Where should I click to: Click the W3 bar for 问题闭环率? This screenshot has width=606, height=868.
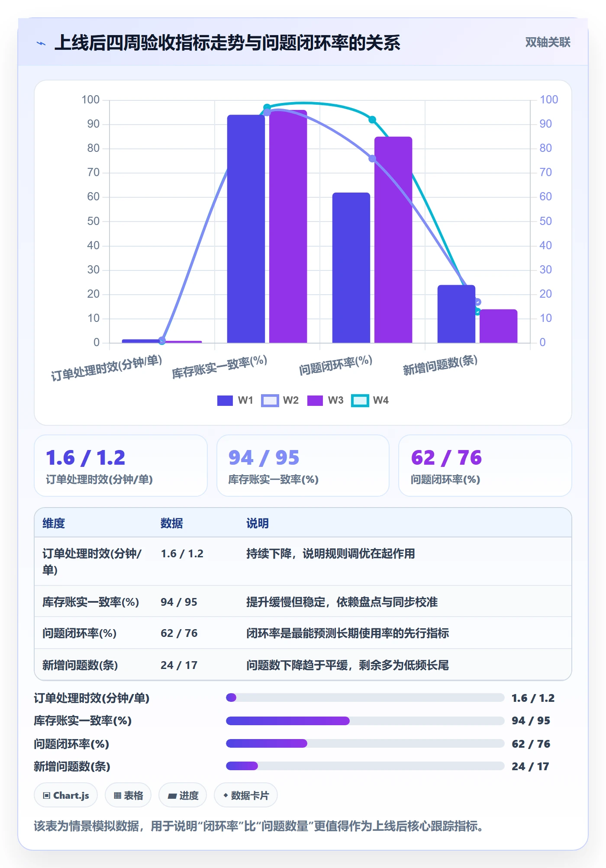(393, 240)
